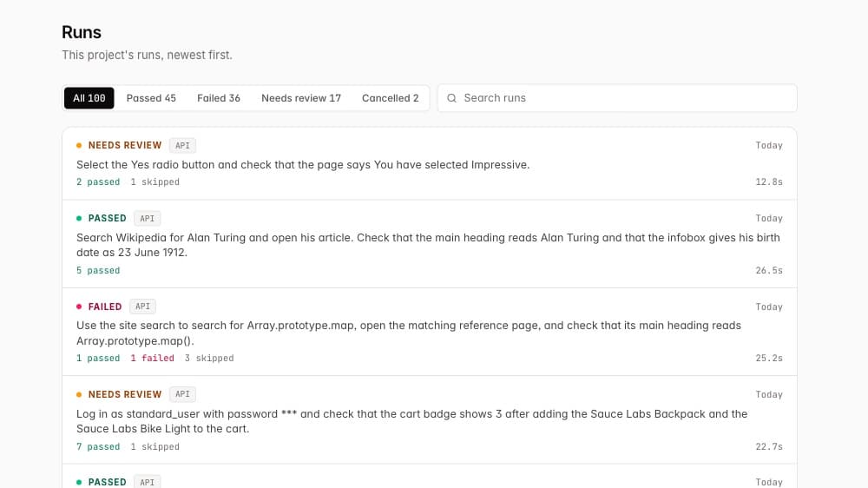Open the Failed 36 tab
Image resolution: width=868 pixels, height=488 pixels.
point(219,98)
